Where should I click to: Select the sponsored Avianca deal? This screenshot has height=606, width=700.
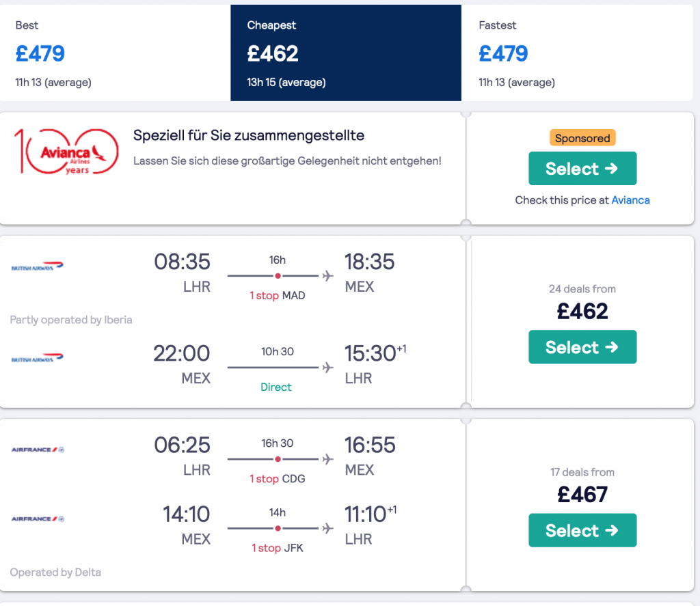(582, 168)
